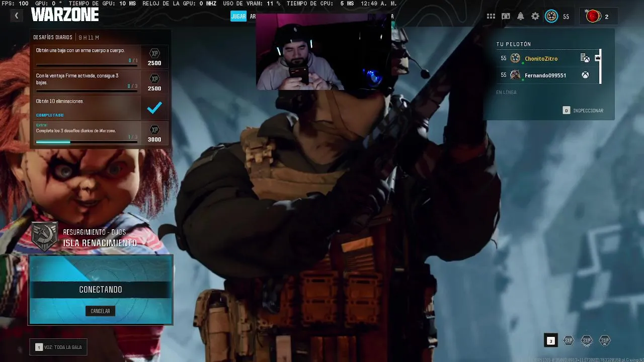This screenshot has height=362, width=644.
Task: Go back with the left chevron arrow
Action: [16, 16]
